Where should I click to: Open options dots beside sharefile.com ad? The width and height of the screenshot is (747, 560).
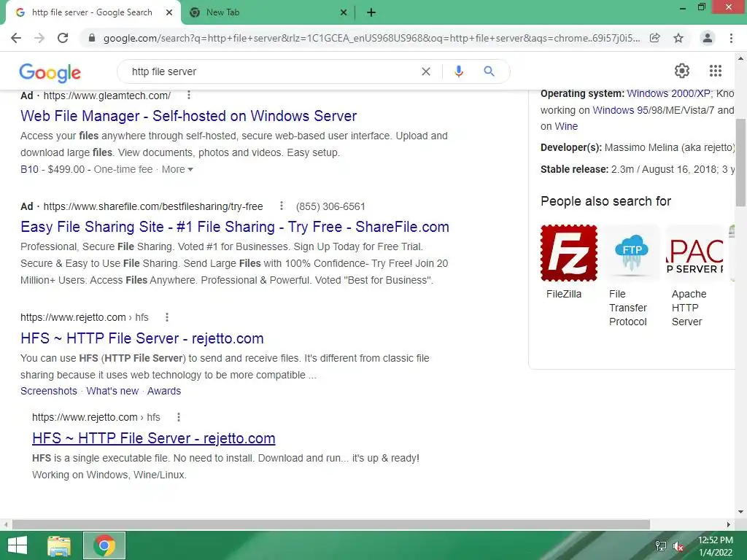point(282,206)
